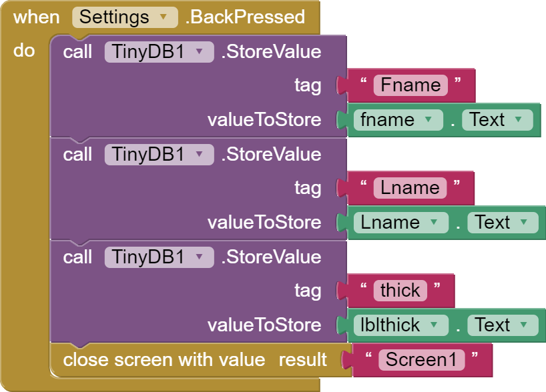Open the third TinyDB1 component dropdown
The image size is (546, 392).
tap(200, 257)
